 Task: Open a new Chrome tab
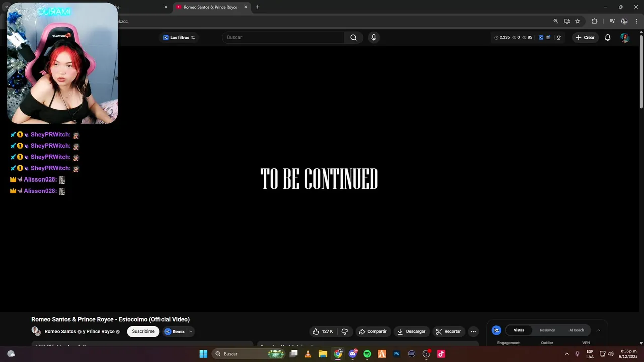(x=258, y=7)
